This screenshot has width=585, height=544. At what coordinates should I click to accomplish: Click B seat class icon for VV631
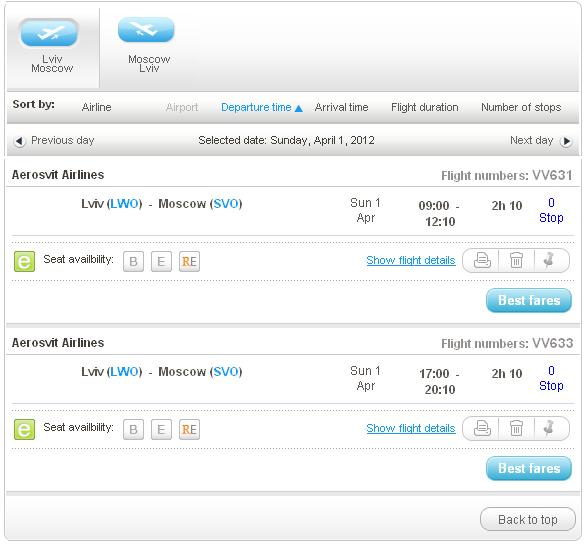[x=134, y=261]
